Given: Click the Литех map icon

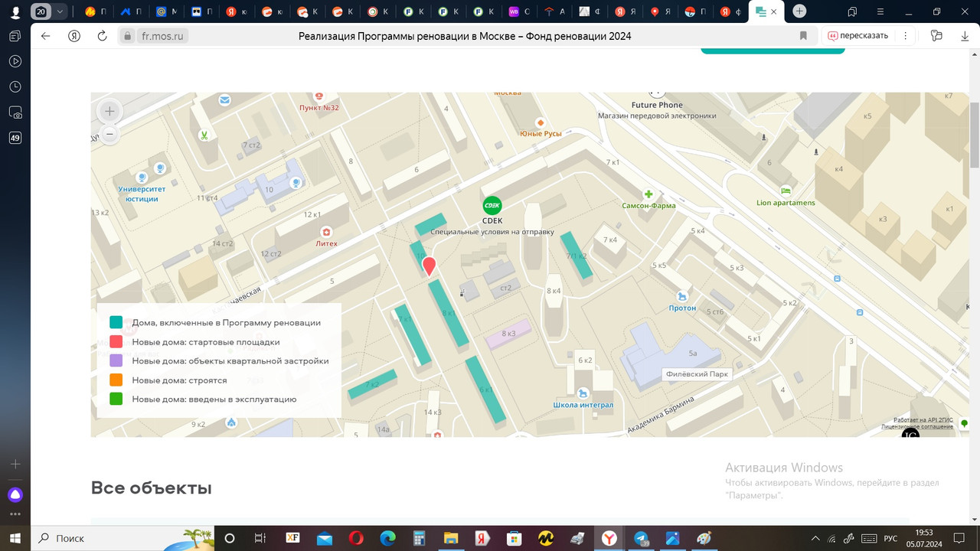Looking at the screenshot, I should [x=327, y=231].
